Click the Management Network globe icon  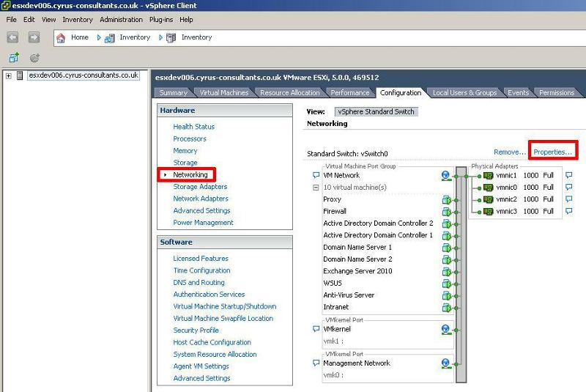445,363
